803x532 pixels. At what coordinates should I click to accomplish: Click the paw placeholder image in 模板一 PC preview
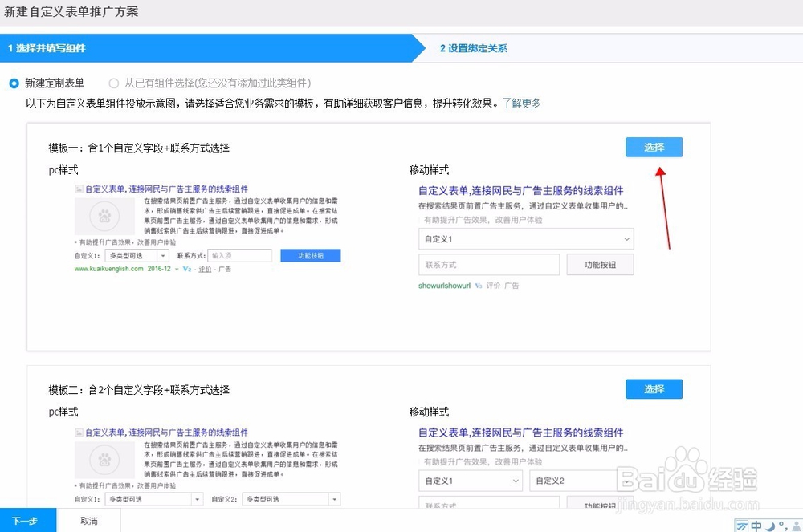tap(105, 215)
